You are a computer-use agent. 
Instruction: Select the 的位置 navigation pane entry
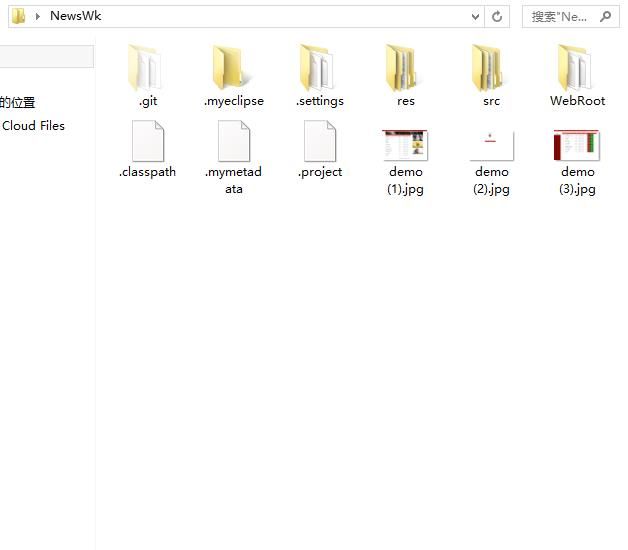pos(18,103)
